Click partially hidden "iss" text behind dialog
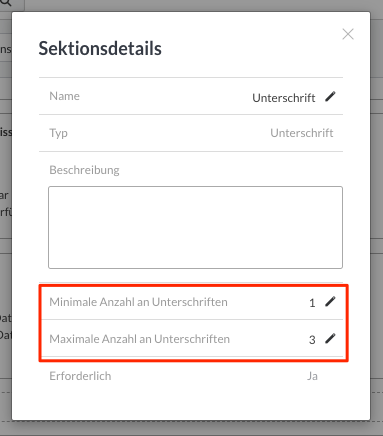The height and width of the screenshot is (436, 383). [6, 132]
